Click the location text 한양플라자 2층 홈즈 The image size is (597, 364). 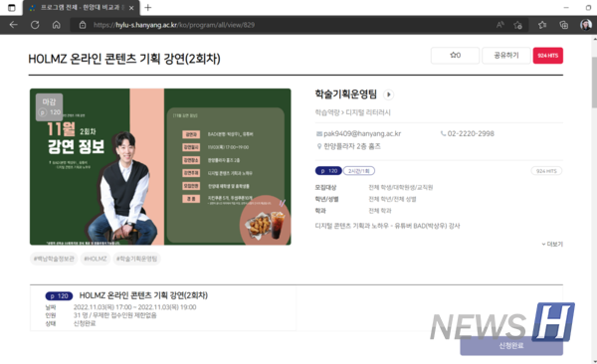352,146
